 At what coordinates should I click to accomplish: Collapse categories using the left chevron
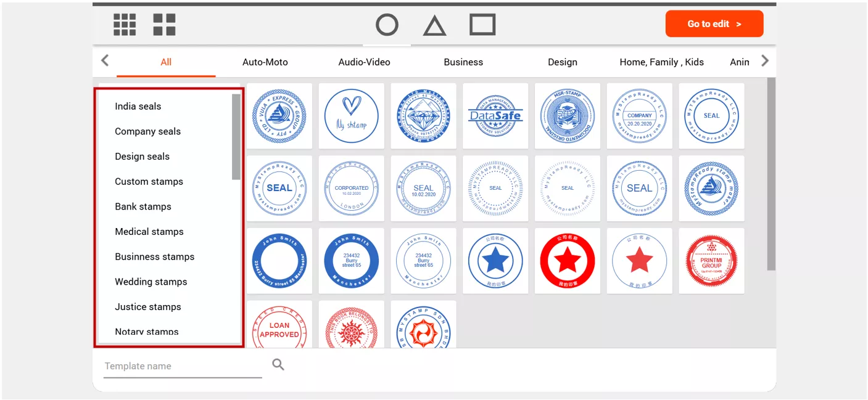104,61
